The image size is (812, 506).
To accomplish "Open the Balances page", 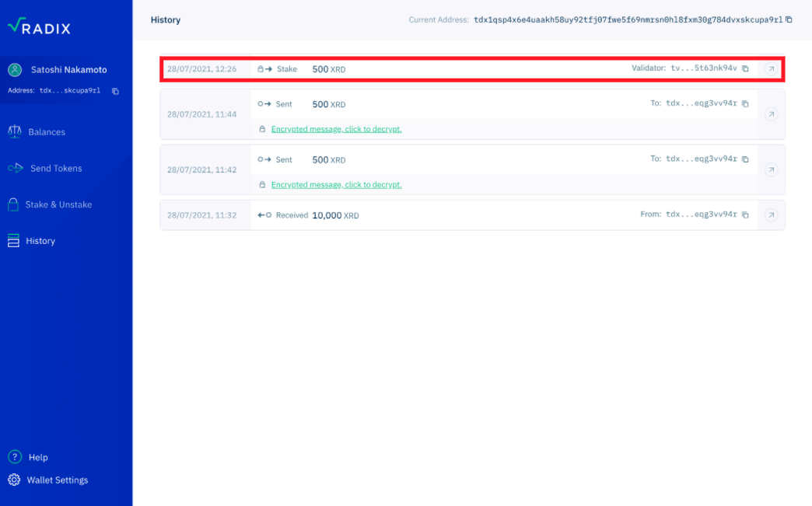I will pos(47,132).
